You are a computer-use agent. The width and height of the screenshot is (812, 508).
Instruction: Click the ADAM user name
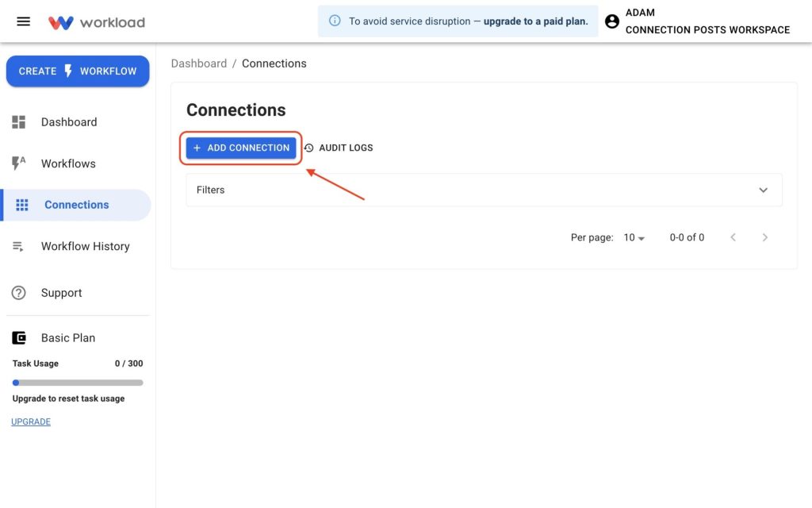640,13
